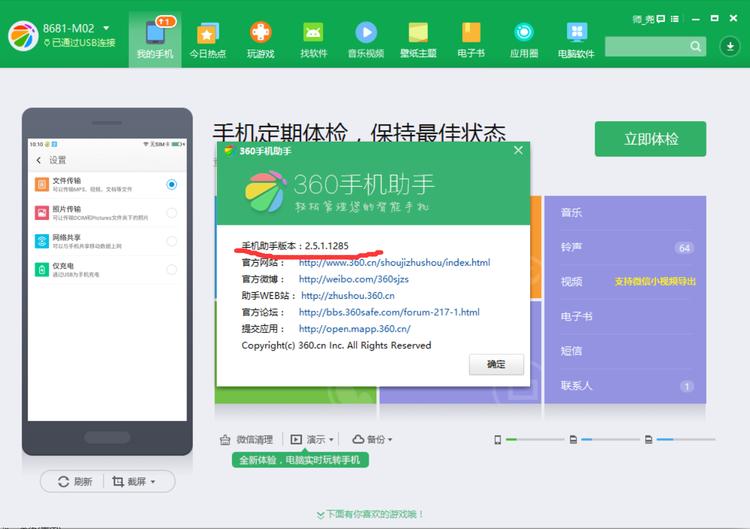Click 下面有你喜欢的游戏哦 expander
The height and width of the screenshot is (529, 750).
point(370,515)
